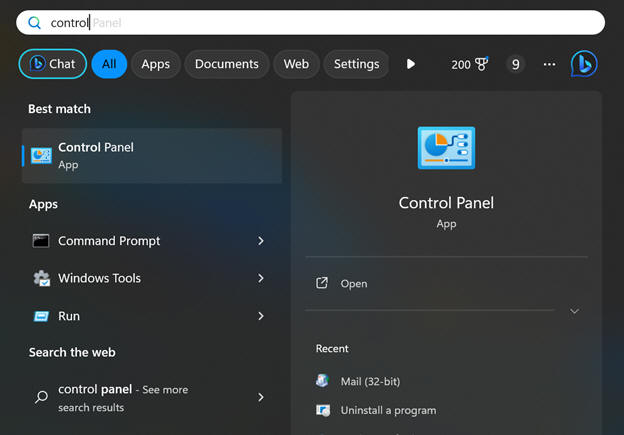The height and width of the screenshot is (435, 624).
Task: Click the circular 9 account badge
Action: [x=515, y=64]
